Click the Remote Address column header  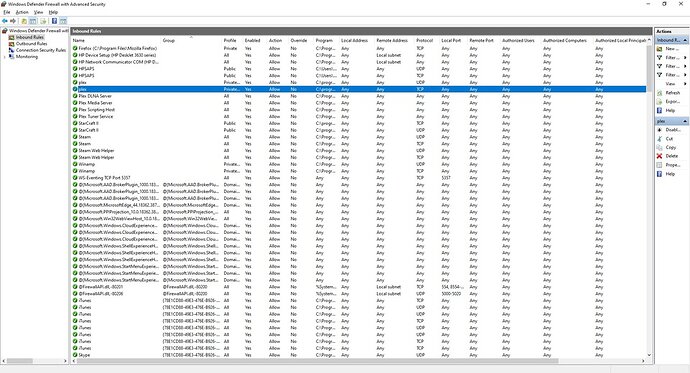pos(393,40)
